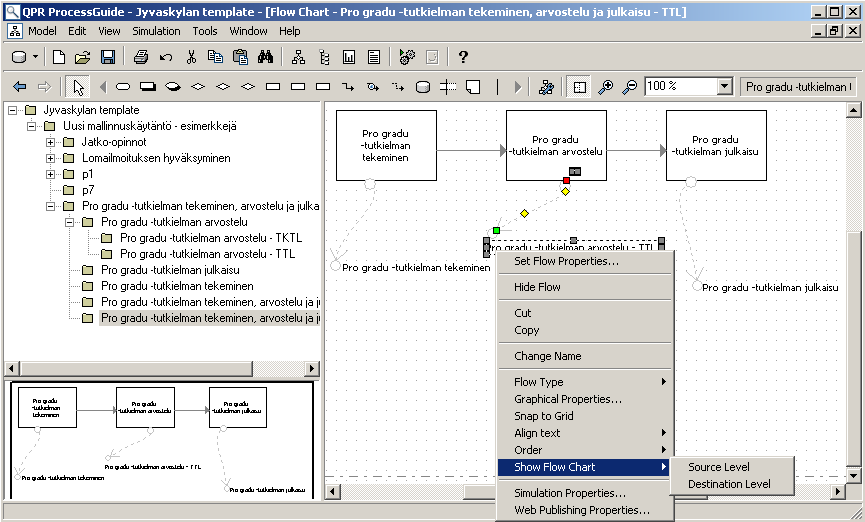Open the hierarchy diagram view icon
Image resolution: width=865 pixels, height=522 pixels.
coord(298,57)
